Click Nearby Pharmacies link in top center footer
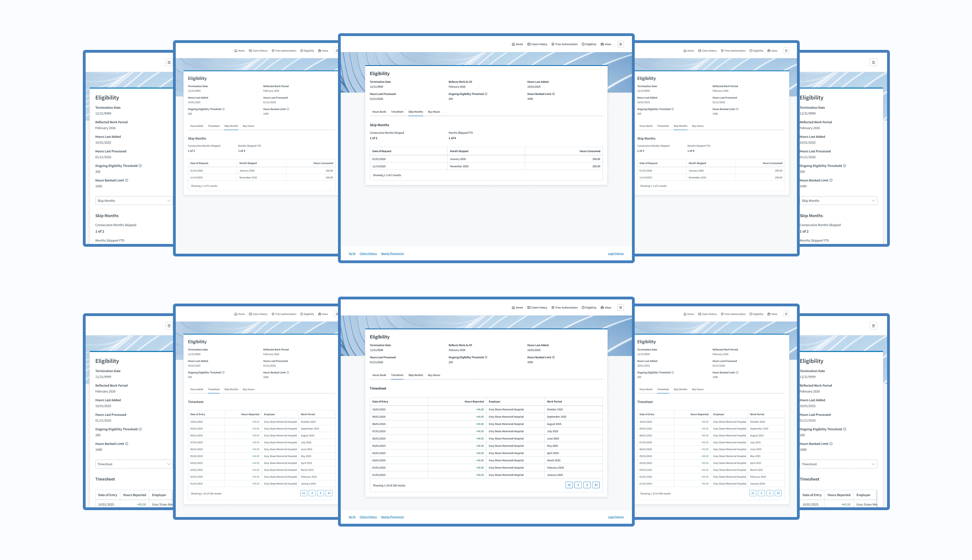 click(x=392, y=254)
